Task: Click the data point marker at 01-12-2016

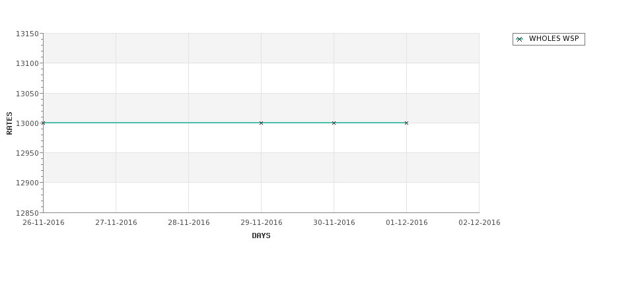Action: tap(407, 123)
